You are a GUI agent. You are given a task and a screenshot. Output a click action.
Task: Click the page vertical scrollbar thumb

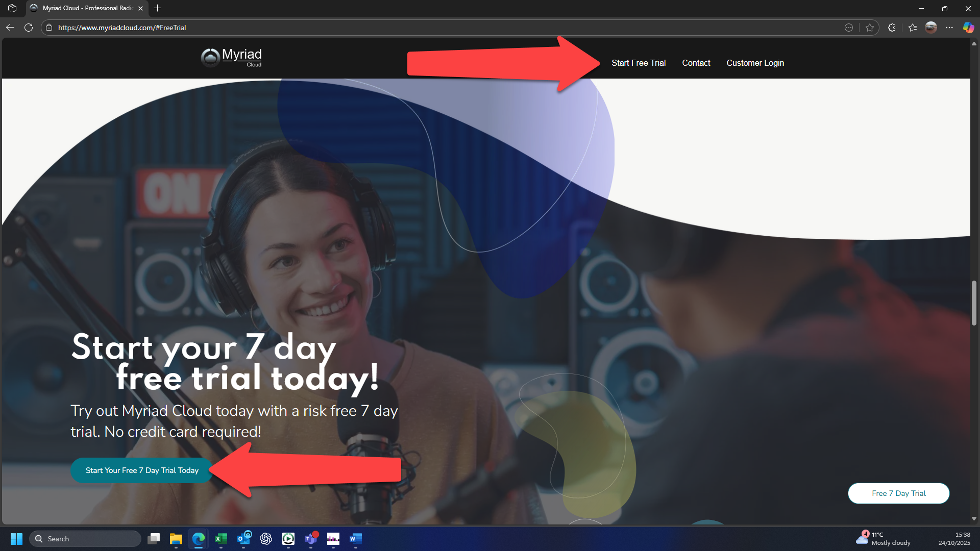coord(974,303)
